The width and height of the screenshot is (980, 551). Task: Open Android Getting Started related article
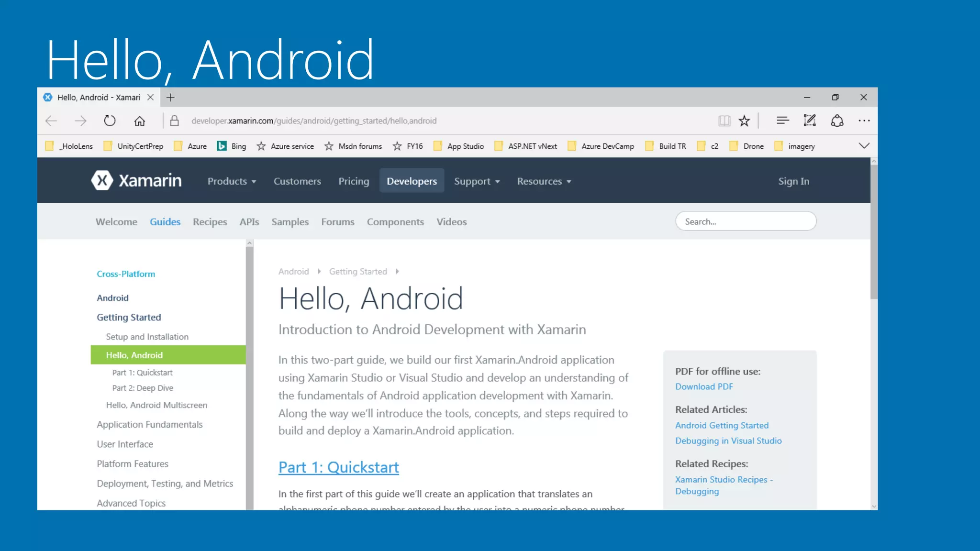pos(722,425)
